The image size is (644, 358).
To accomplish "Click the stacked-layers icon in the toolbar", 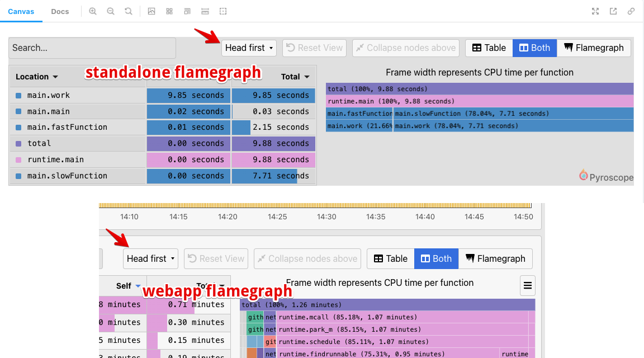I will coord(187,12).
